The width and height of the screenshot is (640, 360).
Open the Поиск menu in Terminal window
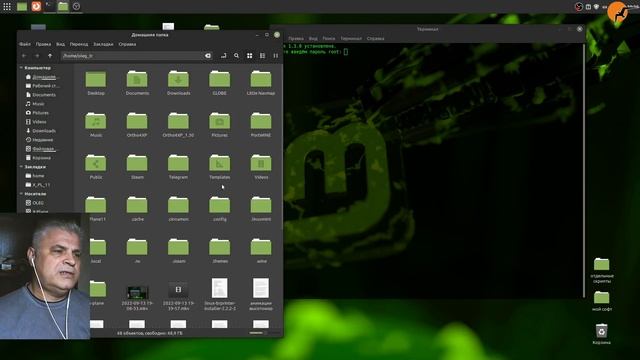tap(329, 38)
